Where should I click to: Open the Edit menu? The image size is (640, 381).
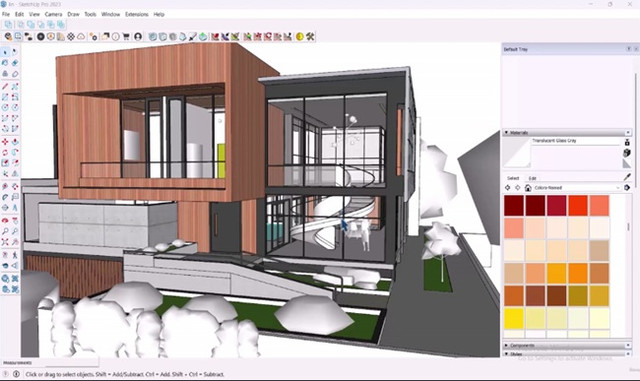19,14
